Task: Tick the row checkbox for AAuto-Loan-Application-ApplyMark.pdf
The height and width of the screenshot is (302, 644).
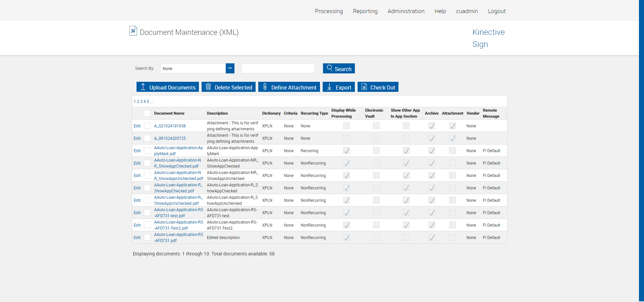Action: 147,150
